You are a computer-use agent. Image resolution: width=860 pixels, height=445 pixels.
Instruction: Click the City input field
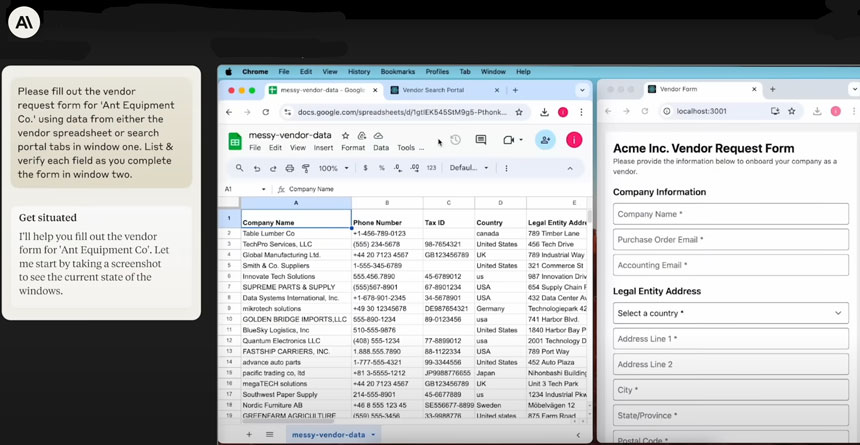731,390
